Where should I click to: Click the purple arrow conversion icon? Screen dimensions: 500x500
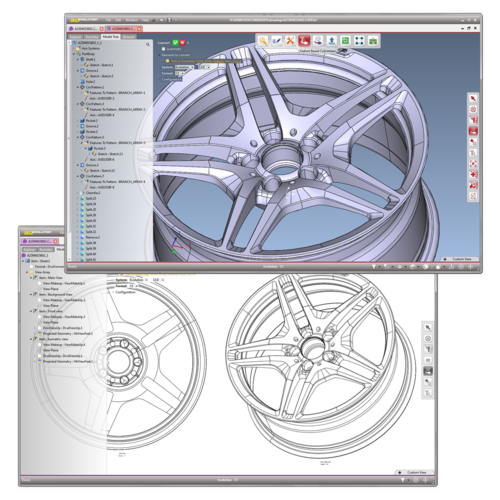(318, 41)
